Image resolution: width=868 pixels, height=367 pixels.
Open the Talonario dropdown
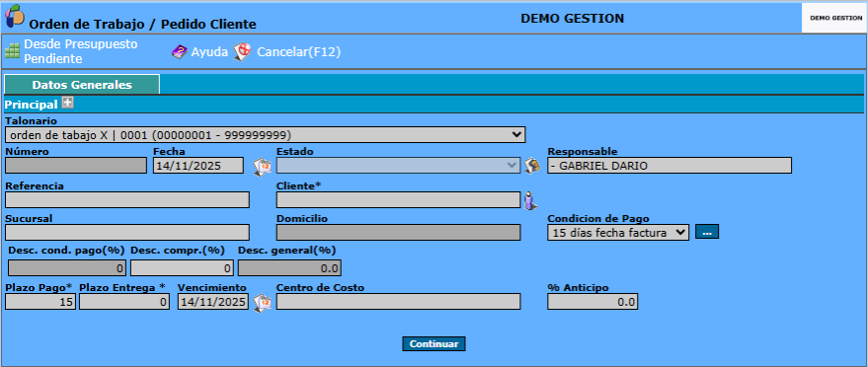pos(266,134)
